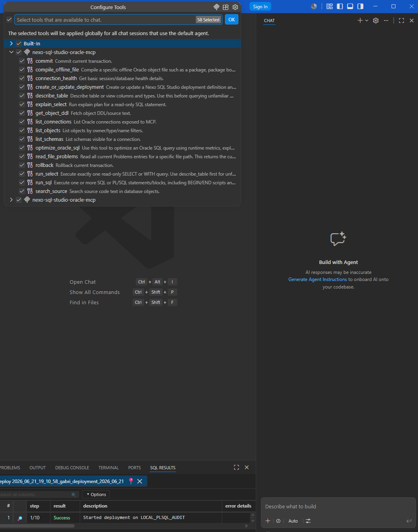
Task: Collapse the expanded nexo-sql-studio-oracle-mcp group
Action: [x=11, y=52]
